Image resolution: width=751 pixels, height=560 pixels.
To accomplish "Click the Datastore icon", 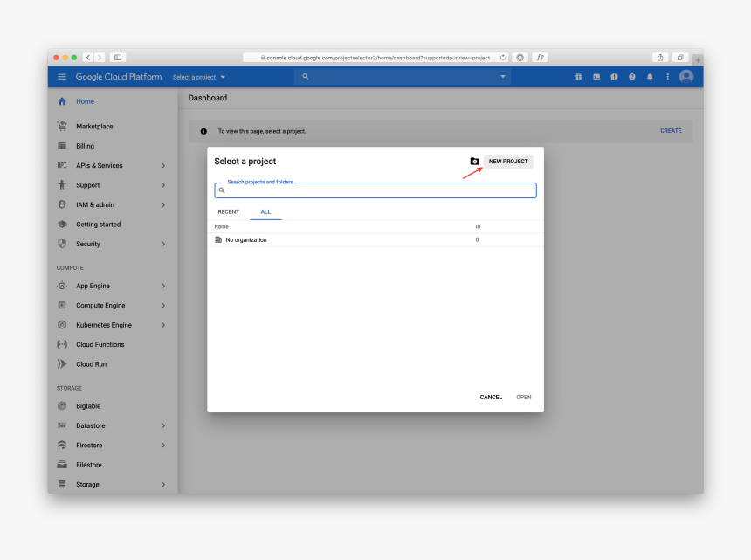I will (x=62, y=425).
